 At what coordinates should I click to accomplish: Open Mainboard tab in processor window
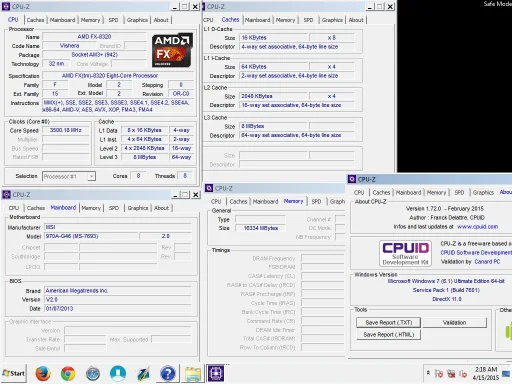coord(62,20)
